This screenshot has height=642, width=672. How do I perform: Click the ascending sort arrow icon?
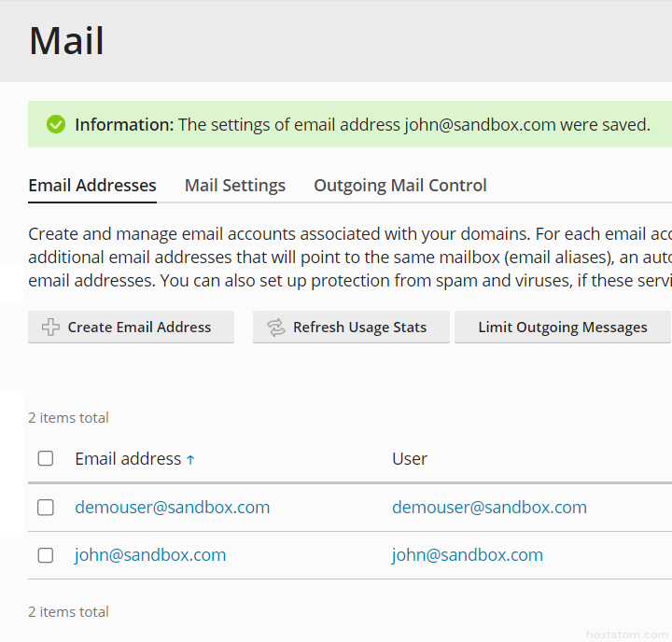pyautogui.click(x=190, y=459)
